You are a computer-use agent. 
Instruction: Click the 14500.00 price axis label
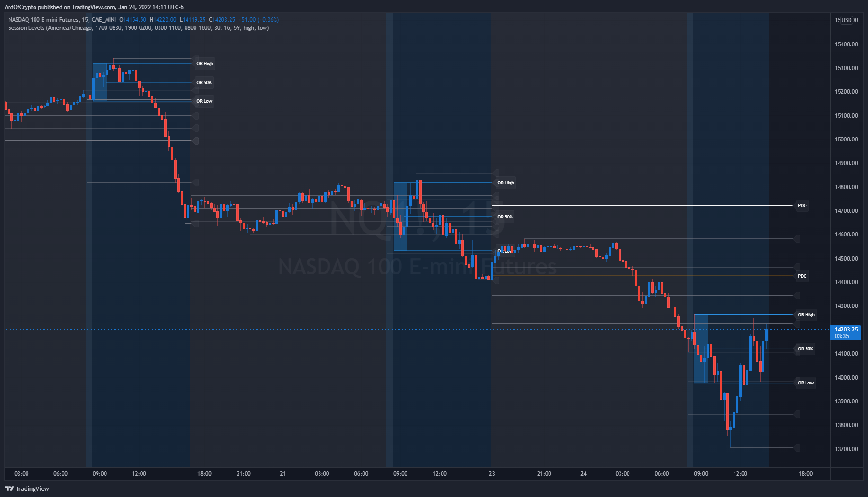pyautogui.click(x=846, y=259)
